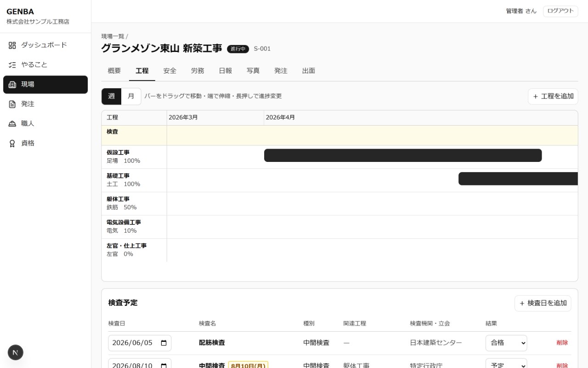Open calendar picker for 2026/06/05 date
This screenshot has height=368, width=588.
coord(164,343)
